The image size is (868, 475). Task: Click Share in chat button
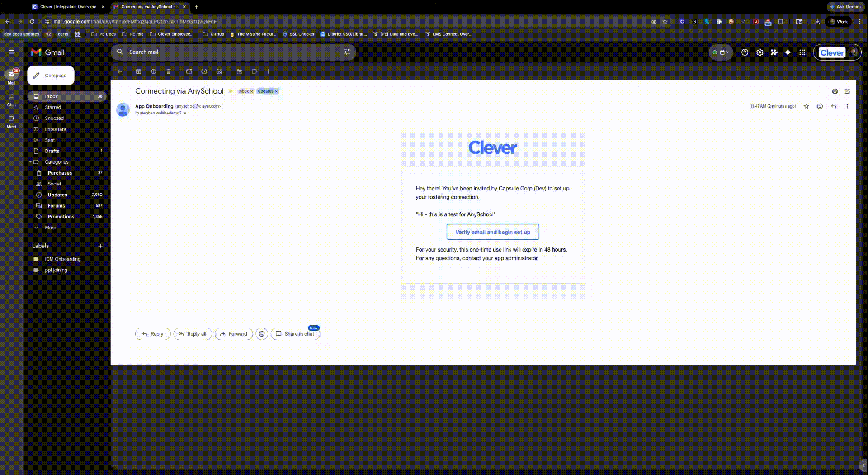coord(295,334)
